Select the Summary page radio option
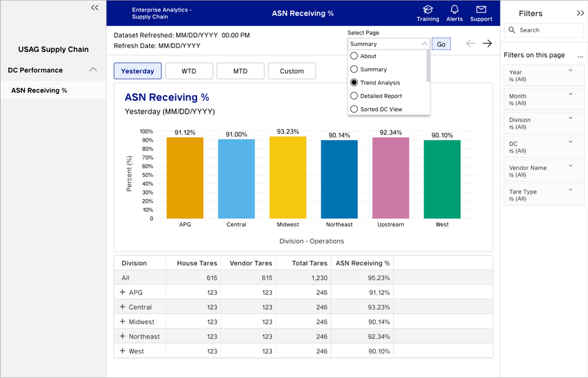 pyautogui.click(x=354, y=69)
